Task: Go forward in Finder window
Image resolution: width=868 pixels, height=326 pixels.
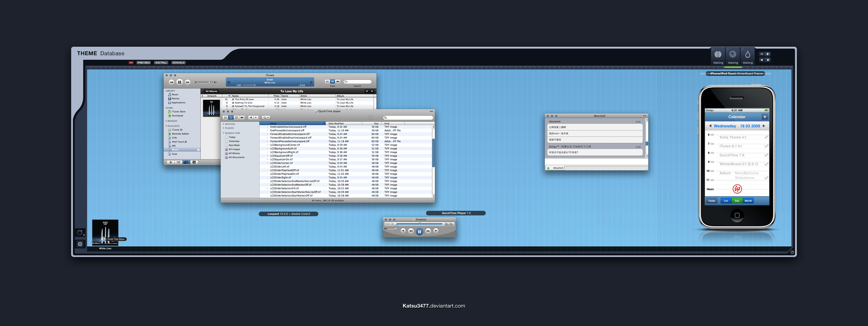Action: click(x=256, y=117)
